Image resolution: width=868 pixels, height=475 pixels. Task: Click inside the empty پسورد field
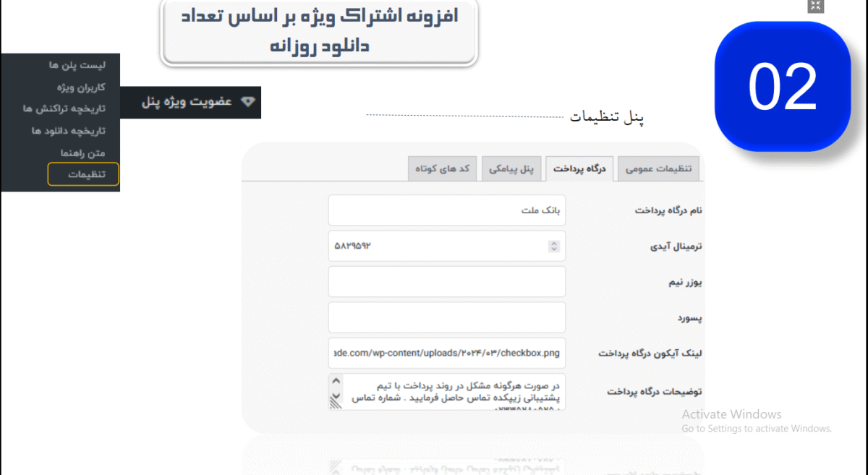[x=446, y=317]
